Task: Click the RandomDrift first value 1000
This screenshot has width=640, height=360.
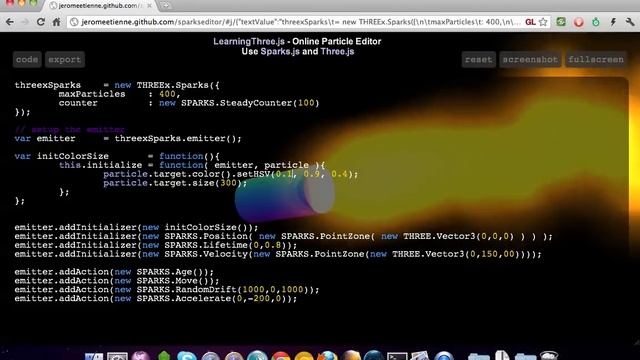Action: click(x=253, y=289)
